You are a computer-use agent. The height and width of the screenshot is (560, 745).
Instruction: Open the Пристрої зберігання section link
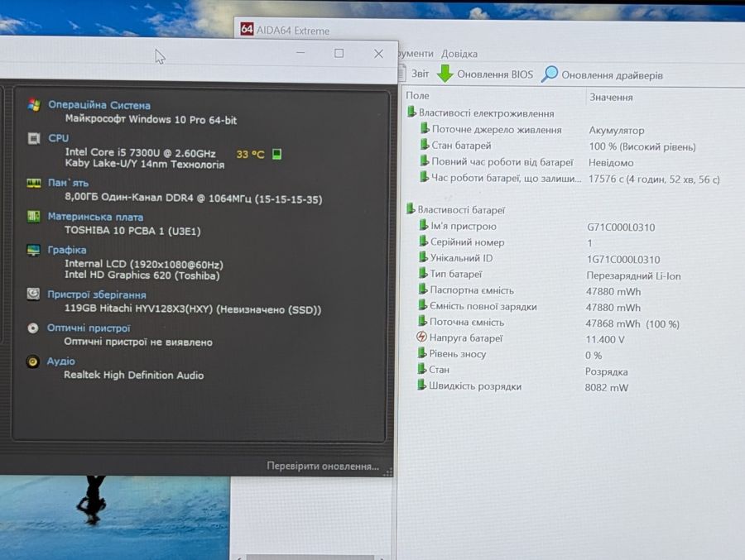point(97,294)
